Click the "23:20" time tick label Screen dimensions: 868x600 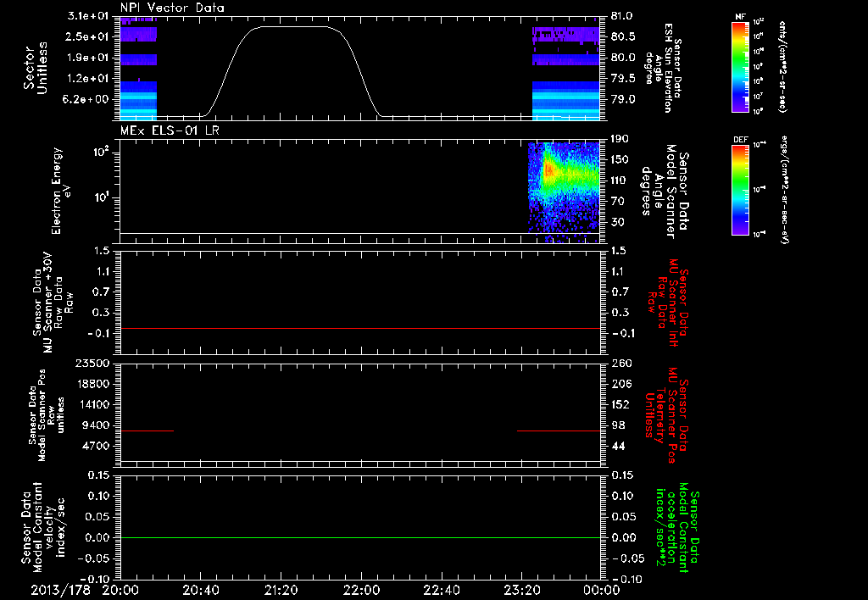click(521, 590)
